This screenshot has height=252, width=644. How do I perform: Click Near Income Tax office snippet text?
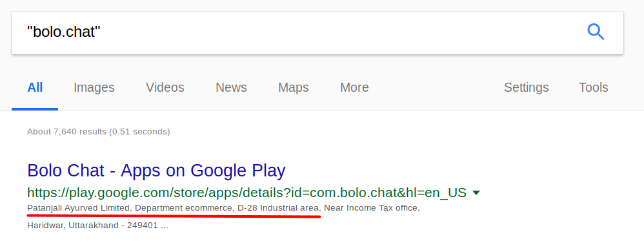pyautogui.click(x=371, y=208)
